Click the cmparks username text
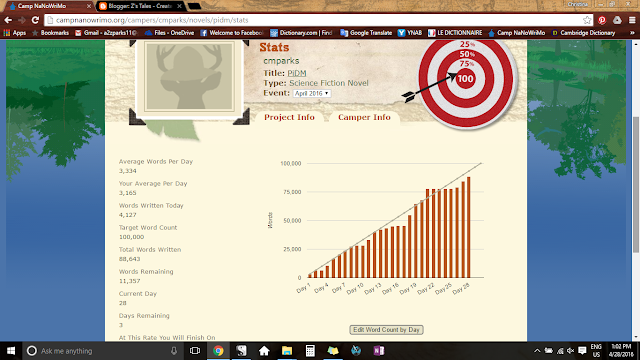Viewport: 640px width, 360px height. point(281,61)
